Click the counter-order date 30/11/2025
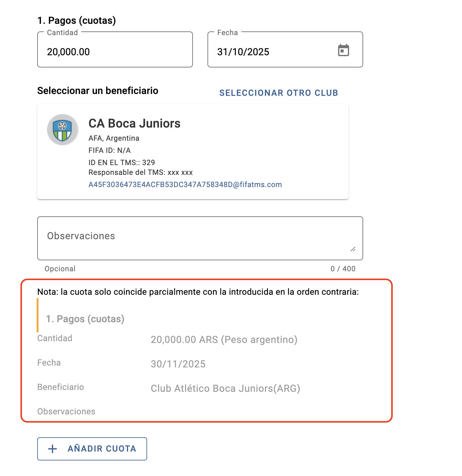Screen dimensions: 462x476 pyautogui.click(x=178, y=364)
